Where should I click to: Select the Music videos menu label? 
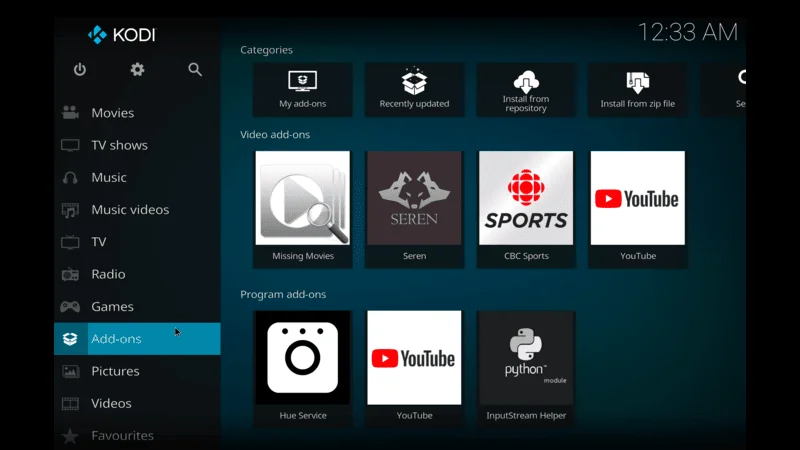click(x=130, y=210)
